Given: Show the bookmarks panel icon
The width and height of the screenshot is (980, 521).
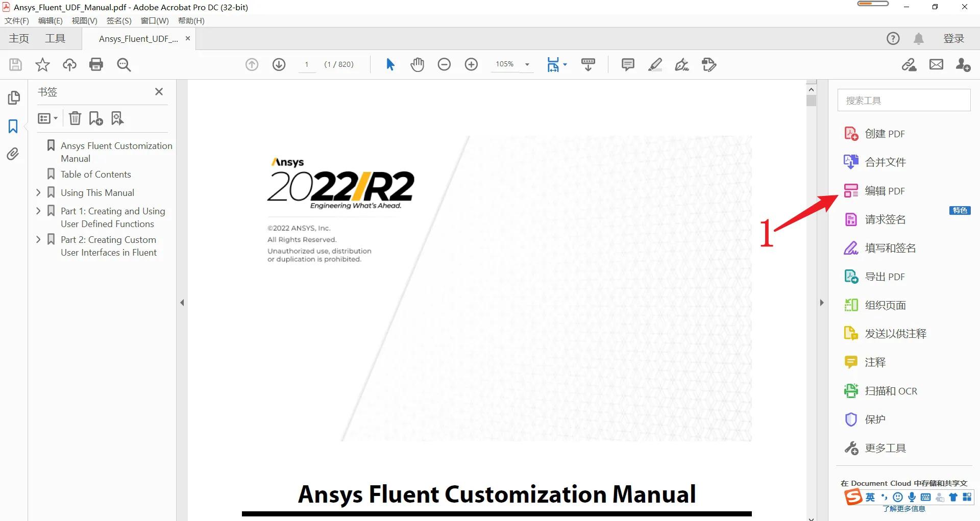Looking at the screenshot, I should tap(13, 126).
